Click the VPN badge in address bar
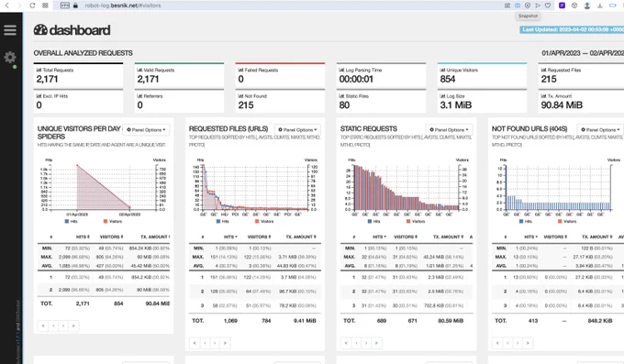Image resolution: width=624 pixels, height=364 pixels. click(x=65, y=6)
